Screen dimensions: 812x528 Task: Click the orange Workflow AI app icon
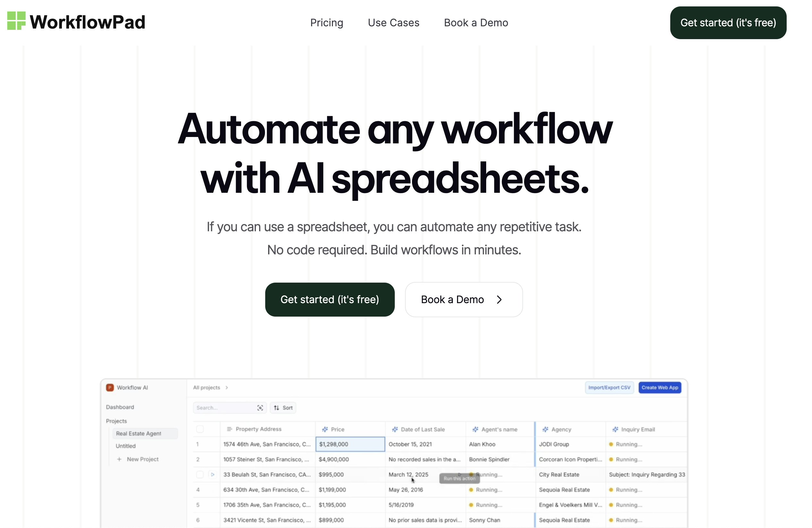pyautogui.click(x=110, y=387)
